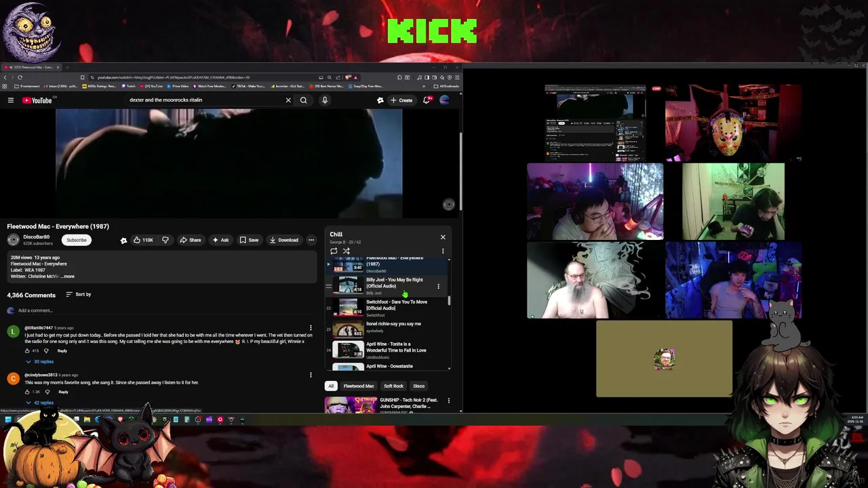Open the YouTube notifications bell
868x488 pixels.
click(427, 100)
